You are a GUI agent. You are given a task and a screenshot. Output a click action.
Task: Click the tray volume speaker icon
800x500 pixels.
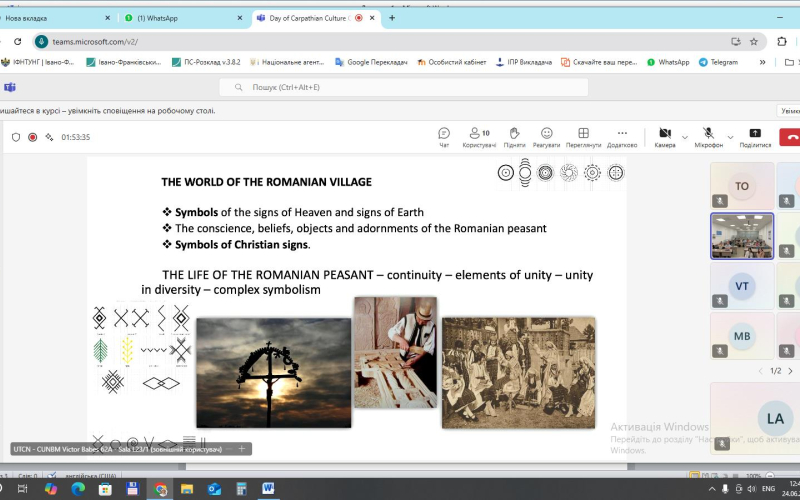click(751, 489)
